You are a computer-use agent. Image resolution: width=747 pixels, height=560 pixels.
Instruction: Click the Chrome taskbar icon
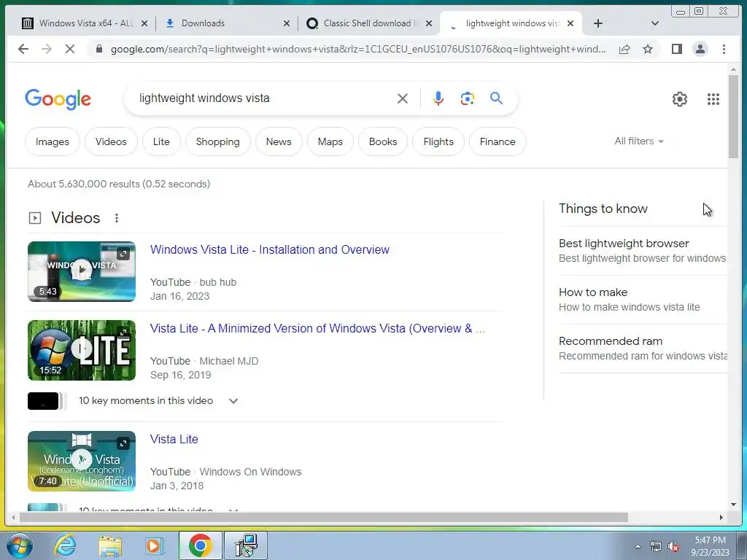(x=200, y=545)
